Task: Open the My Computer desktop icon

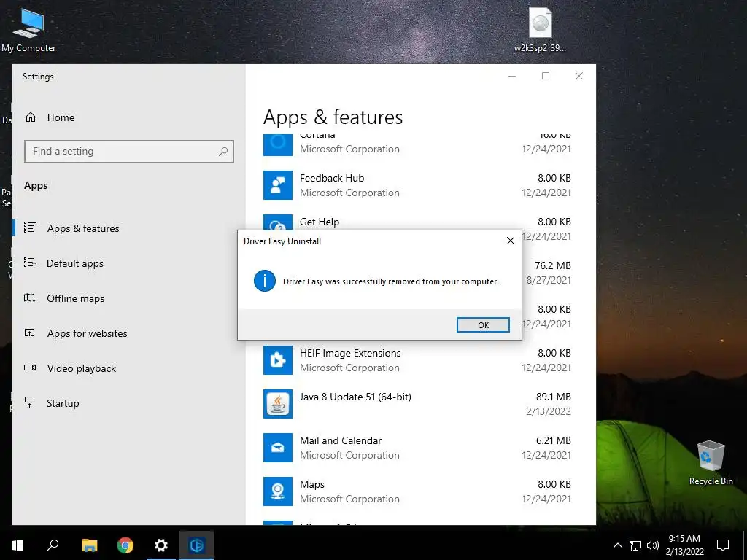Action: (28, 30)
